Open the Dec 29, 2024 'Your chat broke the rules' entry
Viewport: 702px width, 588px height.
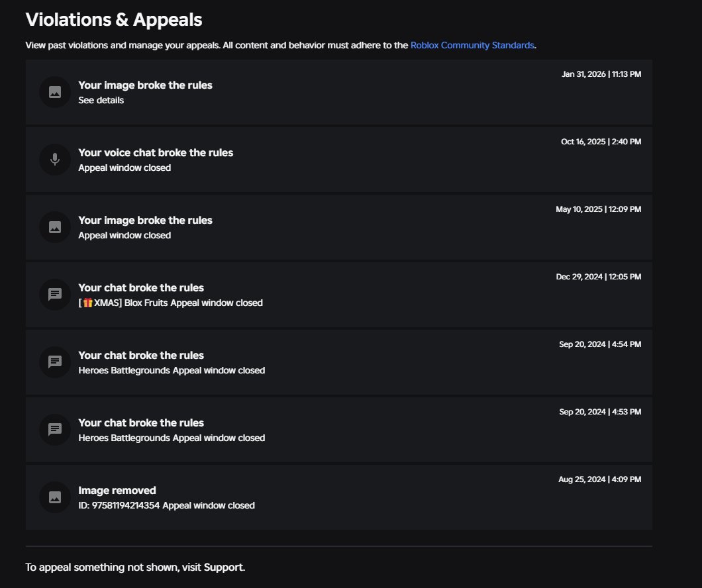pyautogui.click(x=339, y=295)
